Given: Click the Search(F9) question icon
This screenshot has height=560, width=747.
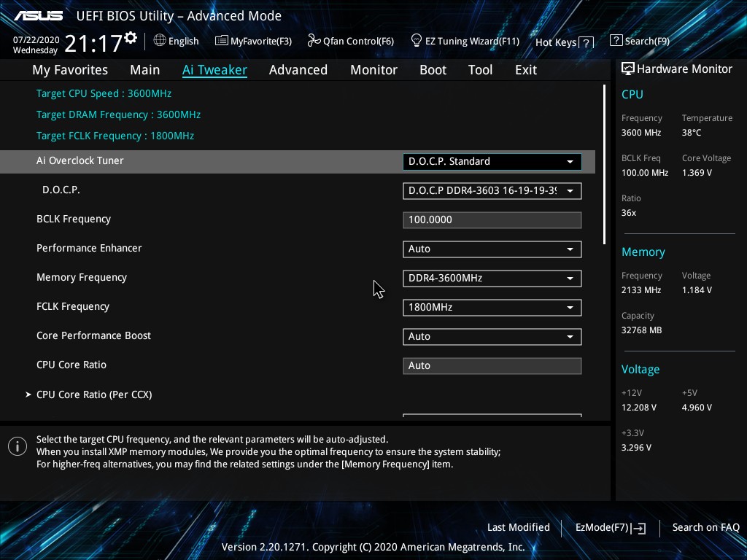Looking at the screenshot, I should [x=616, y=41].
